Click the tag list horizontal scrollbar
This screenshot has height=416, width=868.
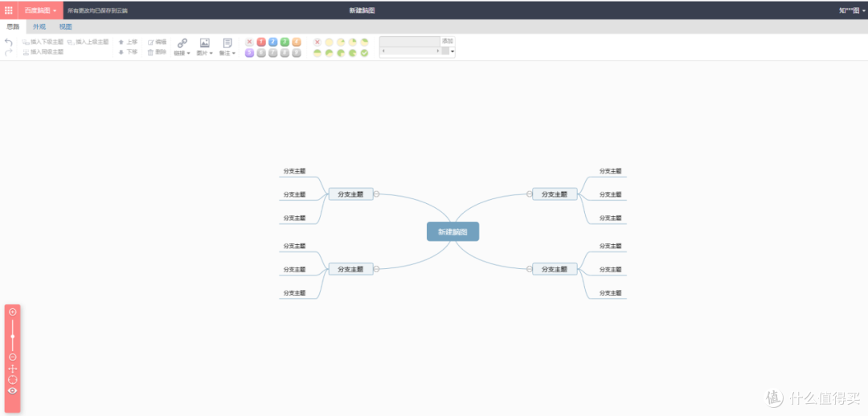tap(411, 51)
